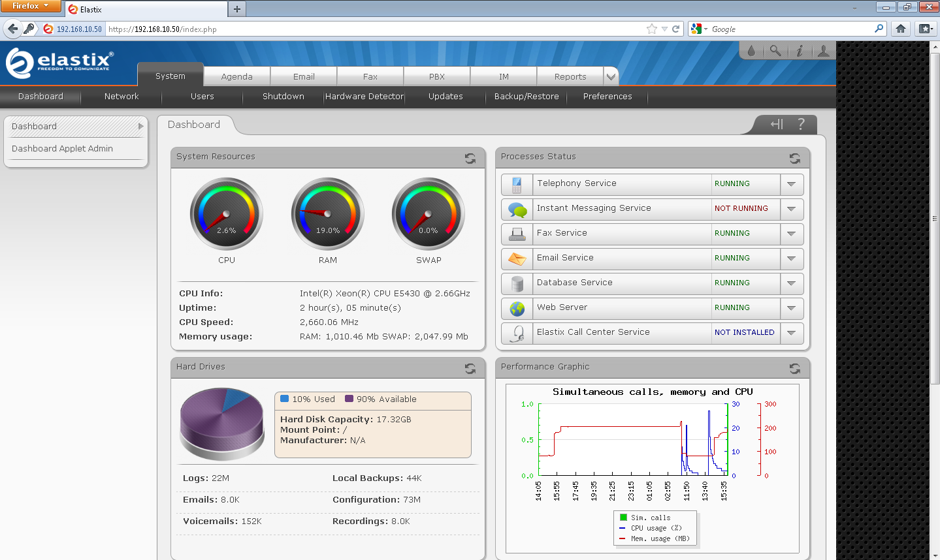Image resolution: width=940 pixels, height=560 pixels.
Task: Bookmark this page with the star
Action: pyautogui.click(x=651, y=29)
